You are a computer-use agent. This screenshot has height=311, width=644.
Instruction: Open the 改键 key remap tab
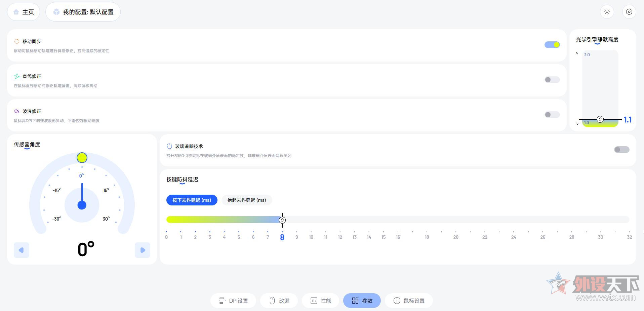tap(279, 301)
